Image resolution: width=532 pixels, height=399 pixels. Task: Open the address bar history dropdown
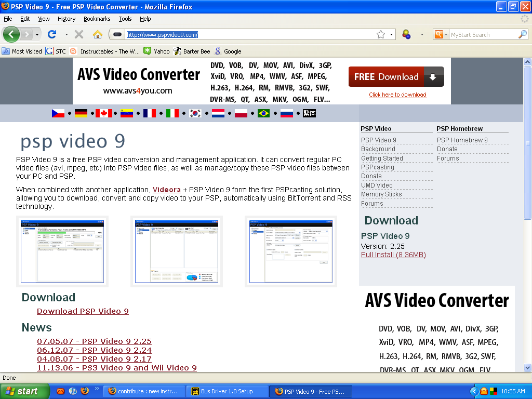(x=391, y=34)
